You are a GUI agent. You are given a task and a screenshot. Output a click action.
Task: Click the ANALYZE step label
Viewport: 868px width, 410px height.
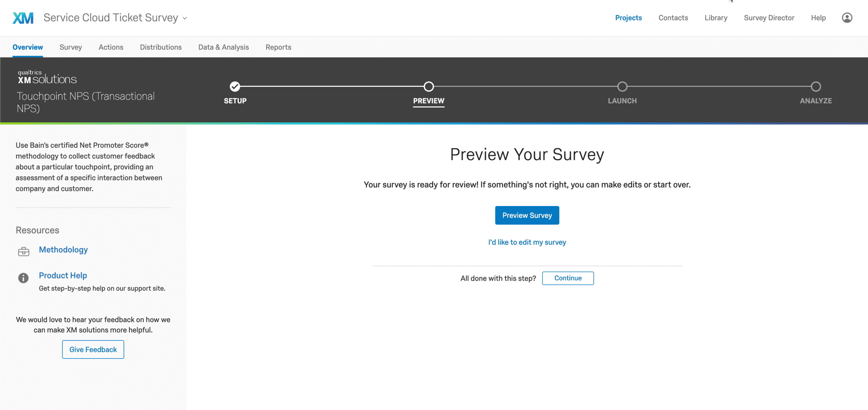coord(816,101)
